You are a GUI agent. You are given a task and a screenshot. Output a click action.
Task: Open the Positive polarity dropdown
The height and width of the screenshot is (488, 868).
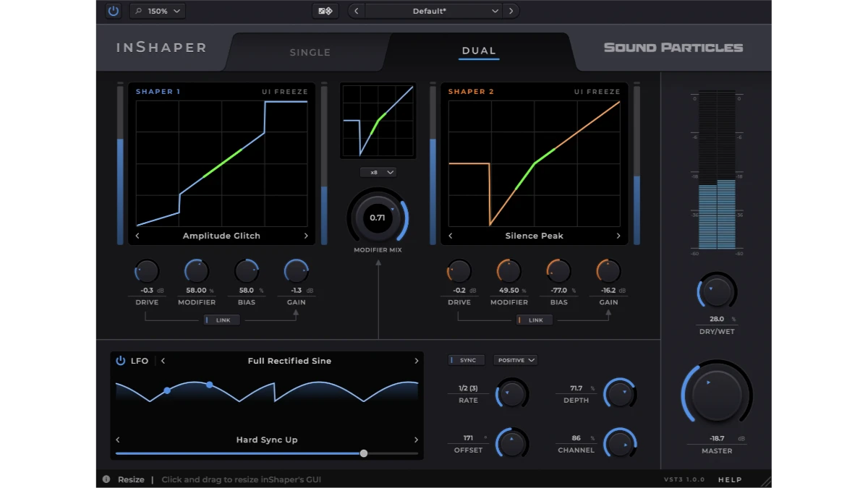(x=515, y=359)
